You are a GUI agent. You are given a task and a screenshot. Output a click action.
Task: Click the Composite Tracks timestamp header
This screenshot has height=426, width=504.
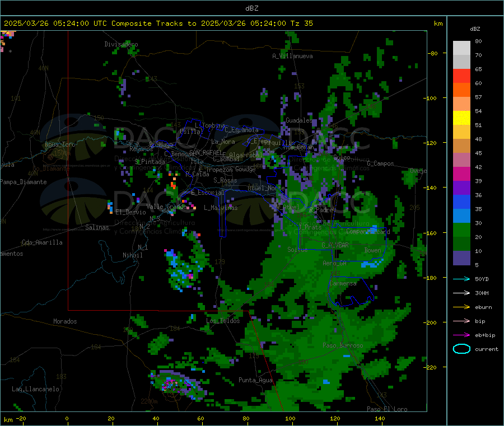click(158, 23)
